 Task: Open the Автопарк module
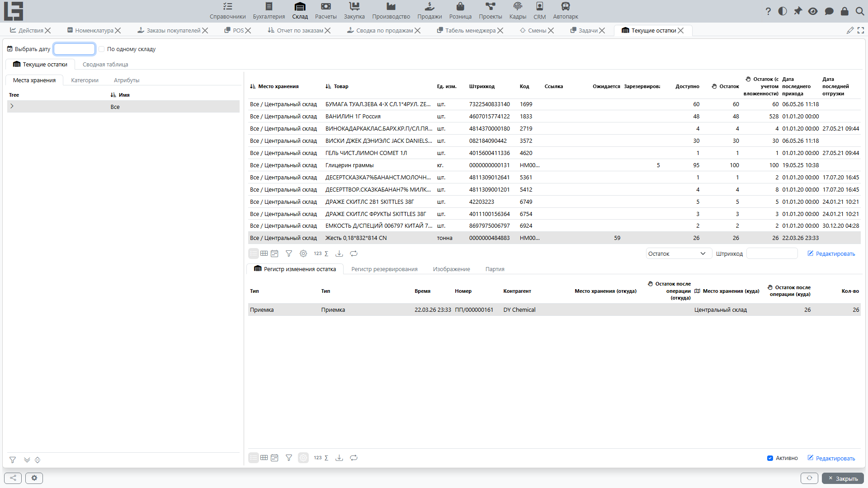click(566, 11)
